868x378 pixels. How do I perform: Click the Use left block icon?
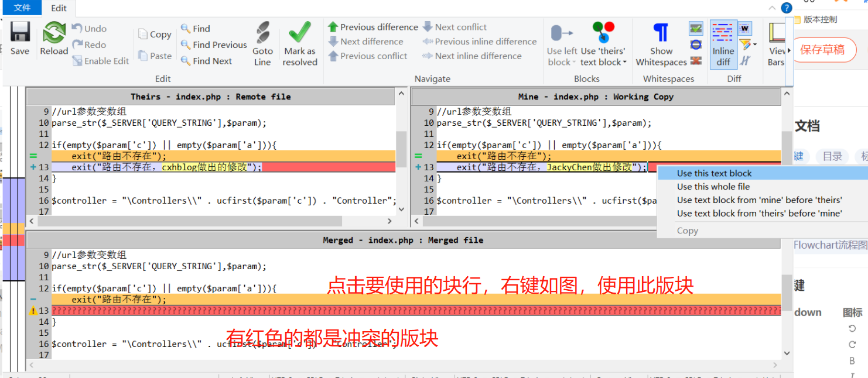tap(562, 33)
